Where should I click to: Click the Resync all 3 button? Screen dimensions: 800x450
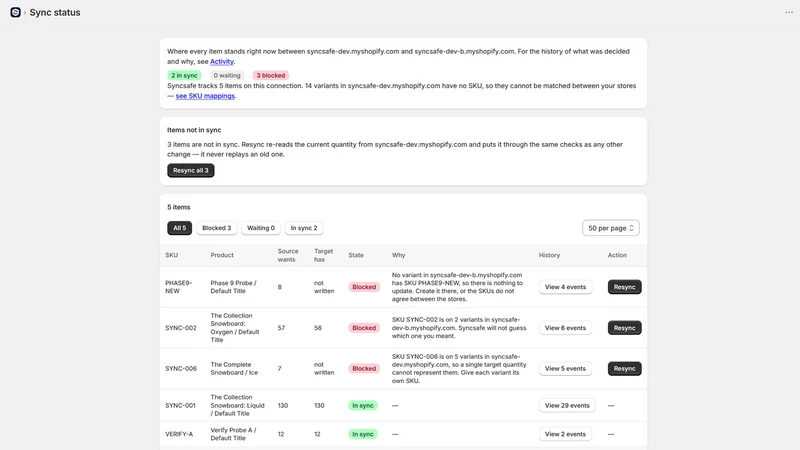(x=191, y=170)
